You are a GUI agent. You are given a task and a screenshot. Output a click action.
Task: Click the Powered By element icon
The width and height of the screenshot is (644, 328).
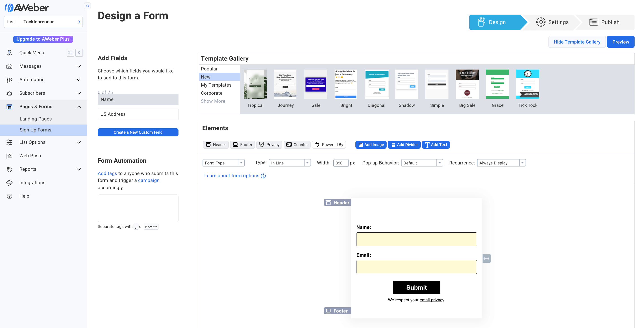[x=317, y=144]
